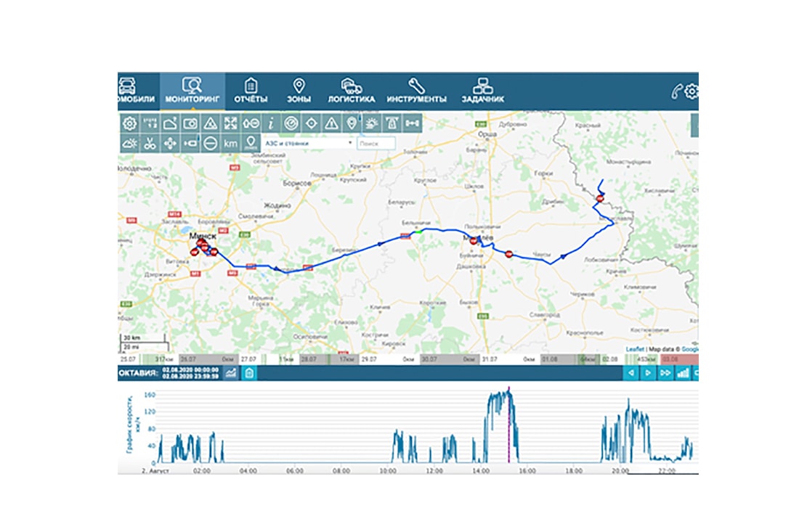
Task: Click the phone handset icon
Action: coord(676,91)
